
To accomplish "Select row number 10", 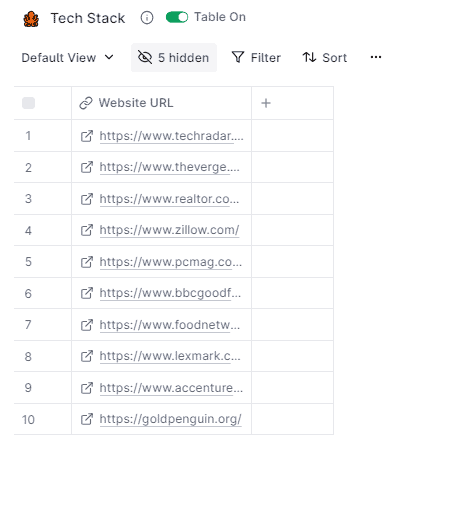I will (28, 420).
